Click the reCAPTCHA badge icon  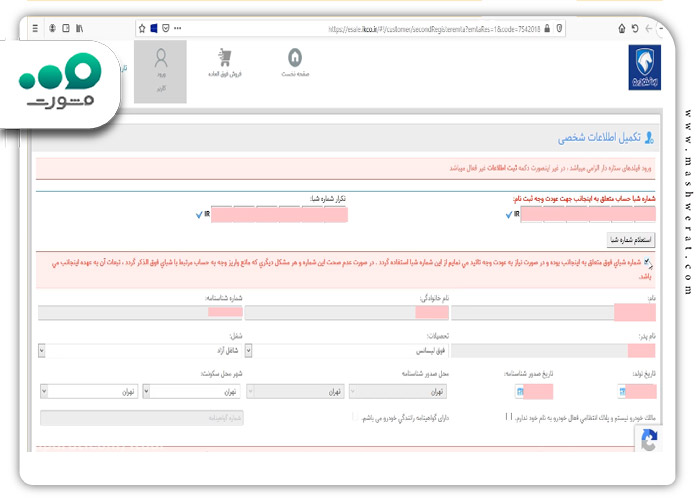click(649, 441)
